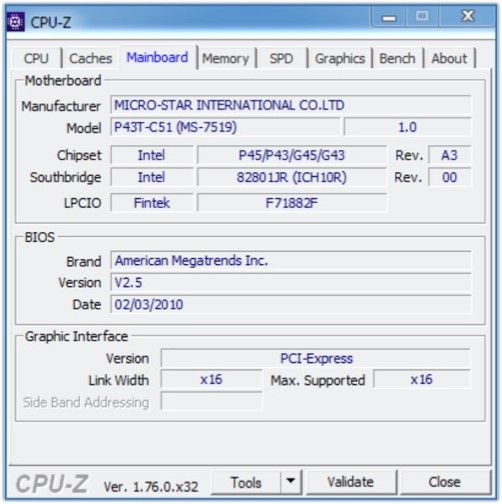The width and height of the screenshot is (502, 504).
Task: Switch to the Graphics tab
Action: tap(340, 58)
